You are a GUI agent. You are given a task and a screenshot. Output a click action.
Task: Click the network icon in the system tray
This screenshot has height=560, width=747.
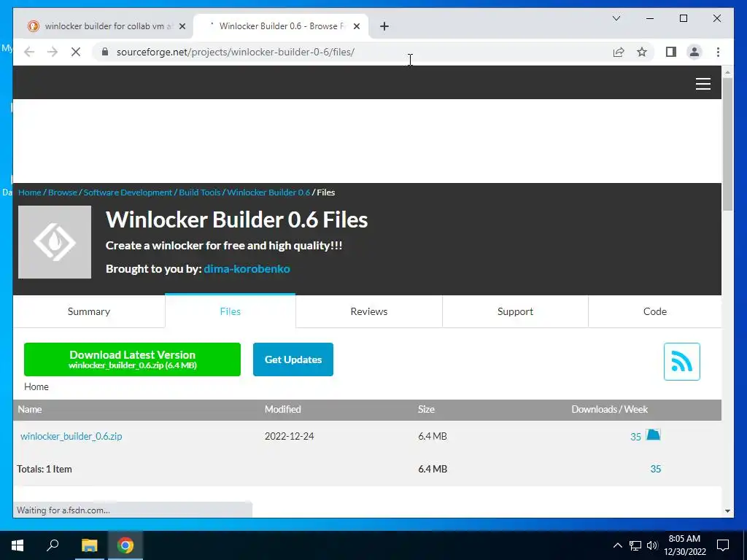(635, 545)
